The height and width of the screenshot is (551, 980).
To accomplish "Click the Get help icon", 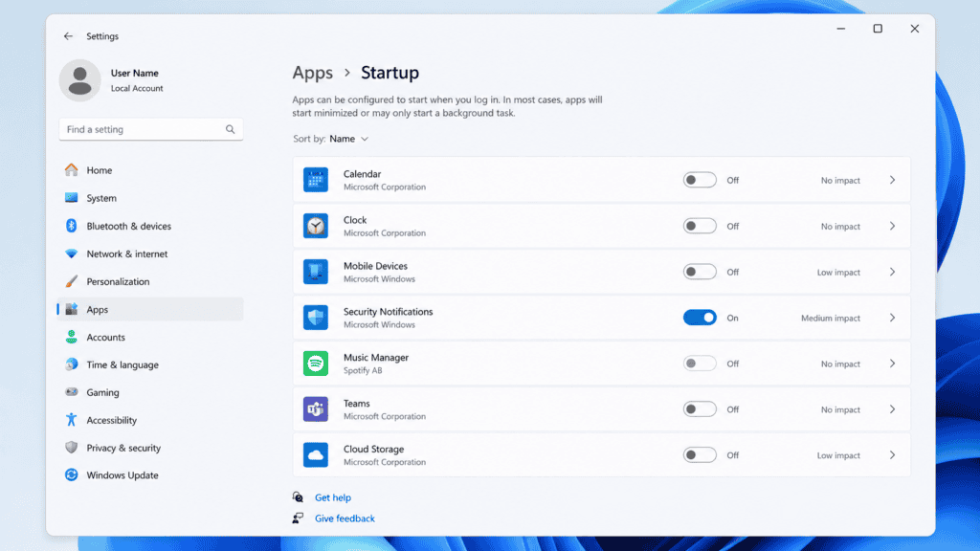I will 299,497.
